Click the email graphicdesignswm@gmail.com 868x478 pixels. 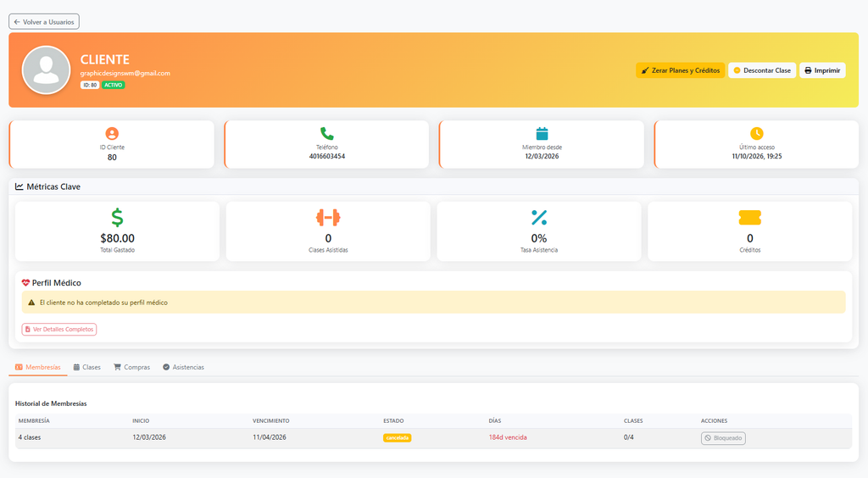tap(125, 73)
